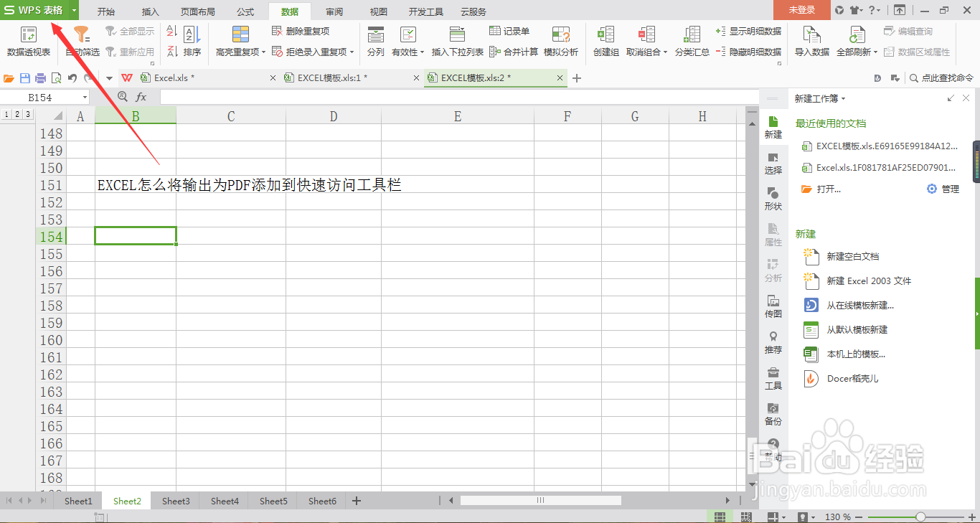Switch to normal view in status bar

[720, 517]
